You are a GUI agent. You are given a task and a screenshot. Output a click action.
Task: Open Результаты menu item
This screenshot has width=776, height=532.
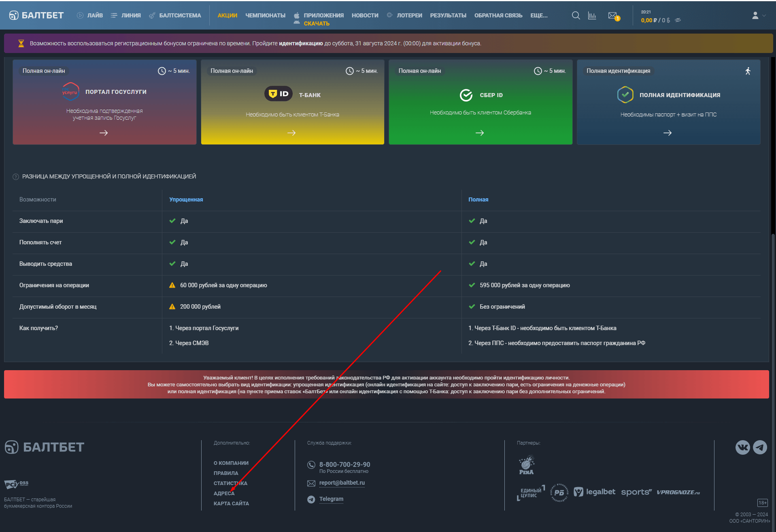pyautogui.click(x=448, y=15)
